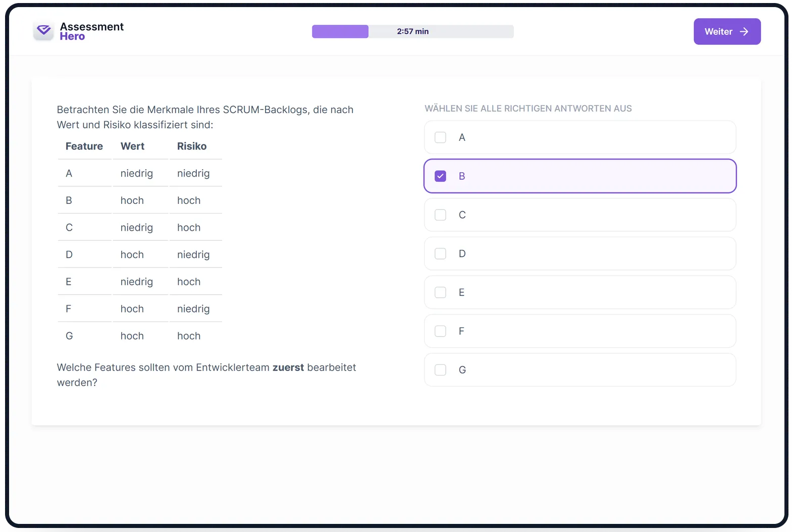The image size is (792, 532).
Task: Click the Feature column header
Action: pyautogui.click(x=84, y=146)
